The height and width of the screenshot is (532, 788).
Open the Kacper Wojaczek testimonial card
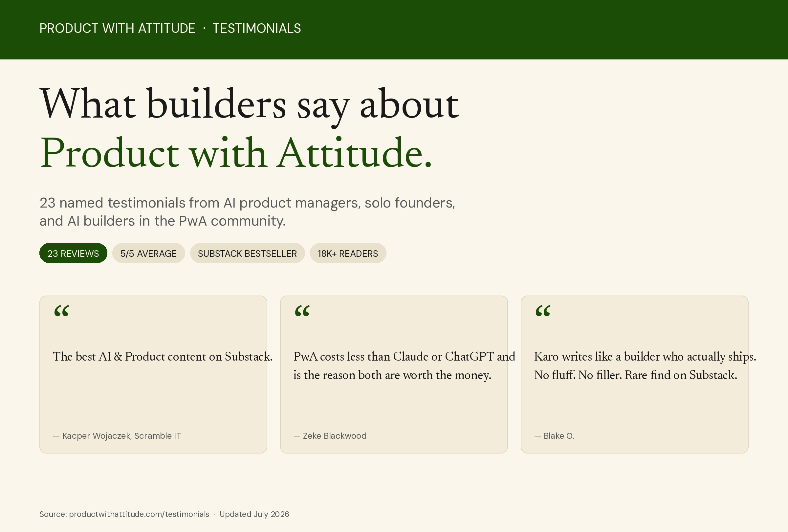click(x=153, y=374)
